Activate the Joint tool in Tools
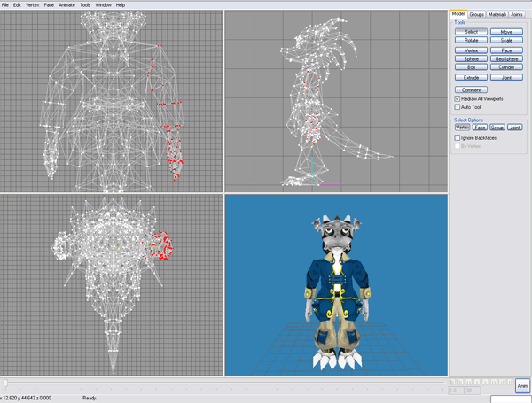The width and height of the screenshot is (532, 403). [506, 77]
